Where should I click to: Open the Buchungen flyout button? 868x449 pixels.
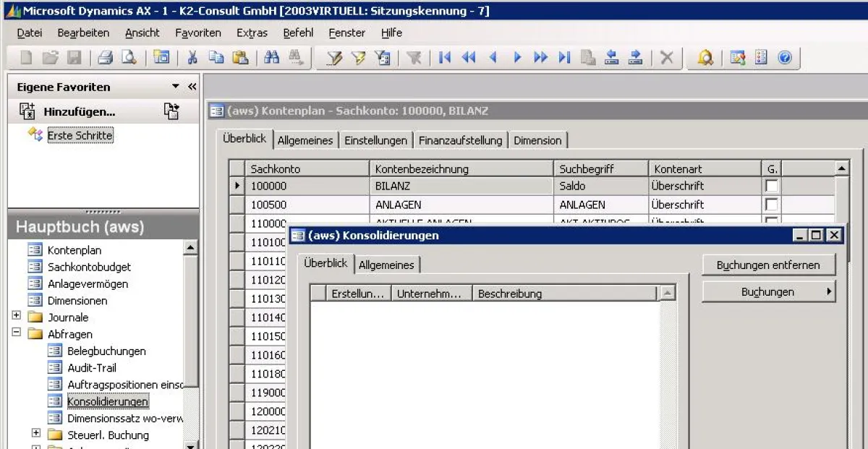[x=767, y=291]
